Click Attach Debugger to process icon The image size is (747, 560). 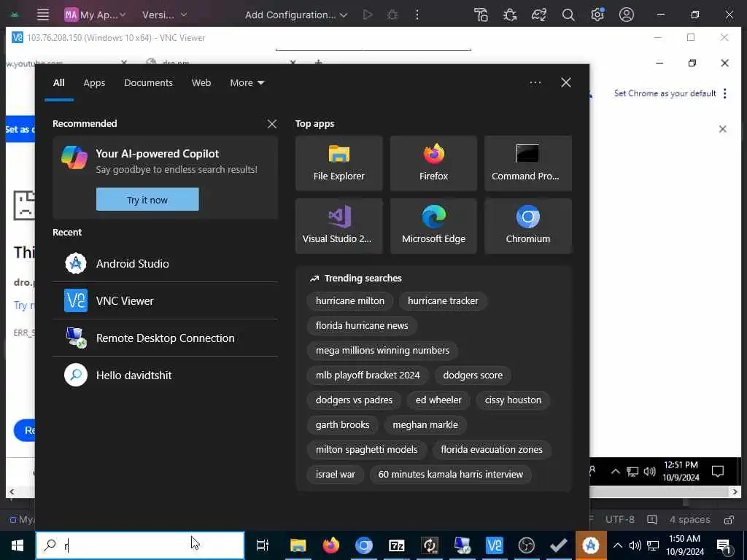coord(510,15)
